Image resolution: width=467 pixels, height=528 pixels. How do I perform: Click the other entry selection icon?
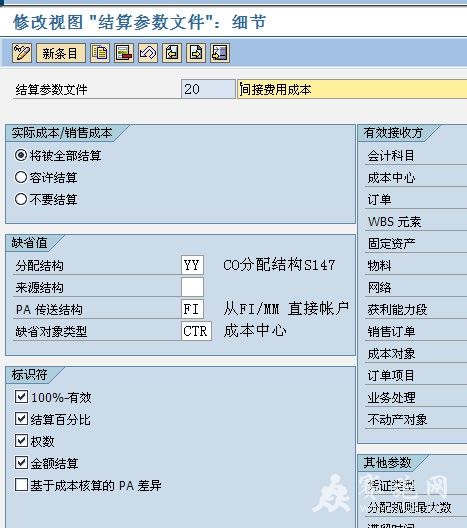pos(220,53)
